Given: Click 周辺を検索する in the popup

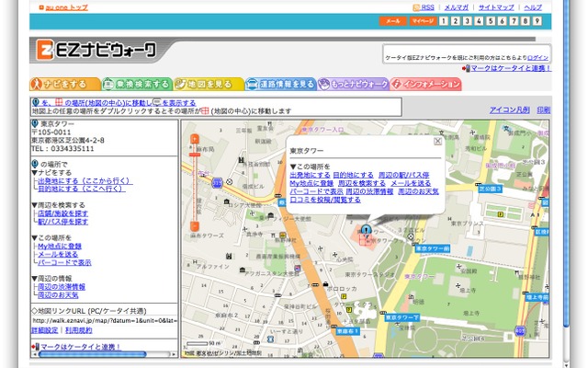Looking at the screenshot, I should point(362,184).
